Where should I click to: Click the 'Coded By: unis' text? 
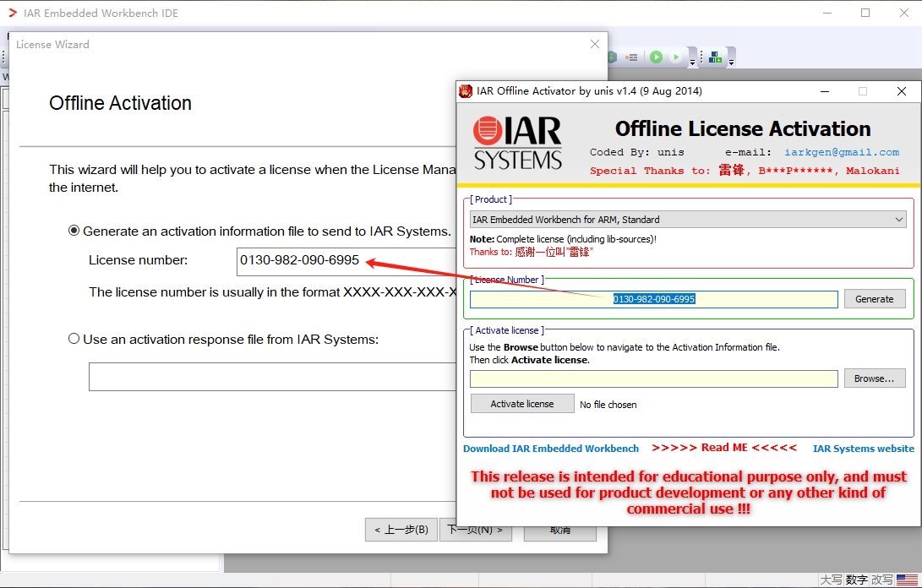[637, 152]
